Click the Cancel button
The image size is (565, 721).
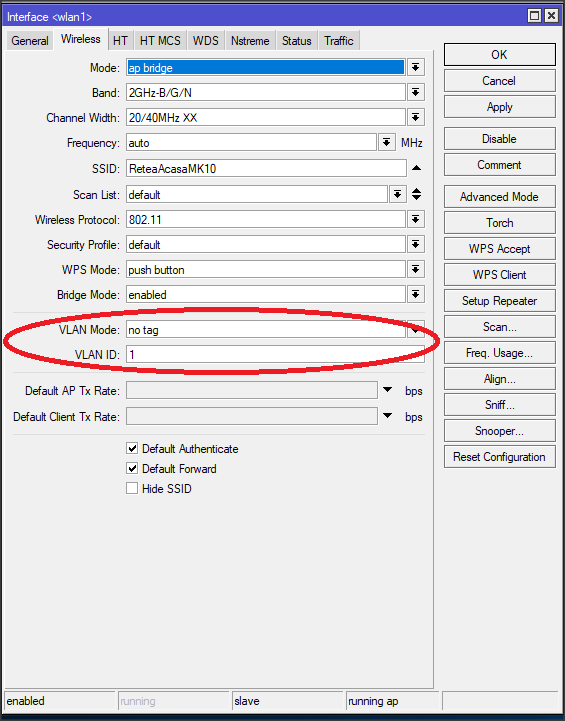[x=500, y=81]
